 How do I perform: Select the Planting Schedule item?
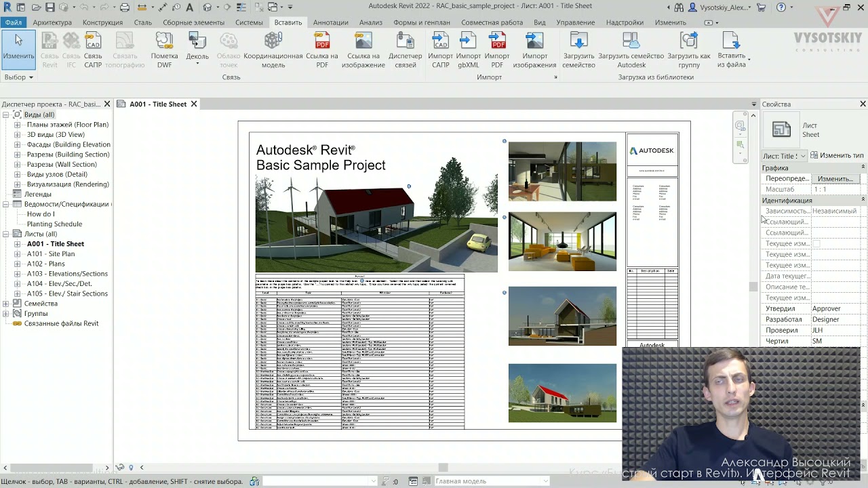(54, 224)
